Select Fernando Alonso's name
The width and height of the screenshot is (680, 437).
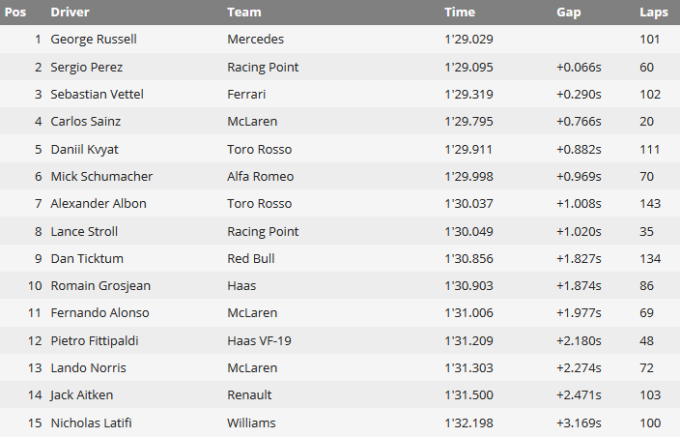point(97,312)
